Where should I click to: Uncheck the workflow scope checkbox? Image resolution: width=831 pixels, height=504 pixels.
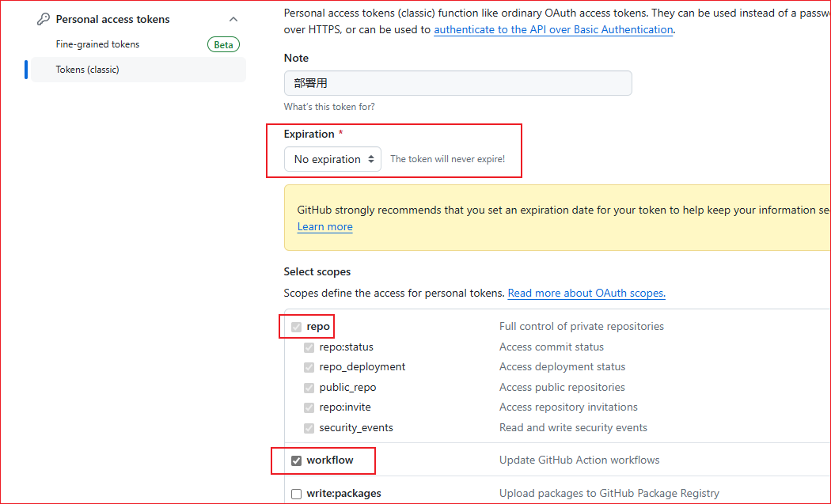tap(296, 460)
